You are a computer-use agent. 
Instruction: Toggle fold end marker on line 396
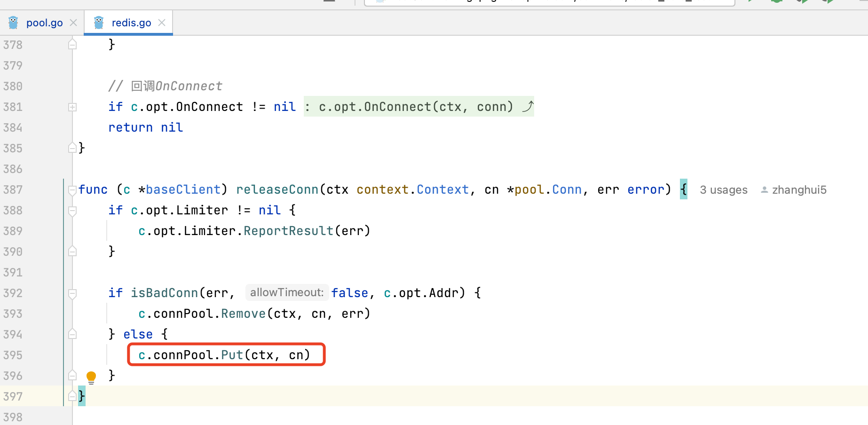click(72, 376)
